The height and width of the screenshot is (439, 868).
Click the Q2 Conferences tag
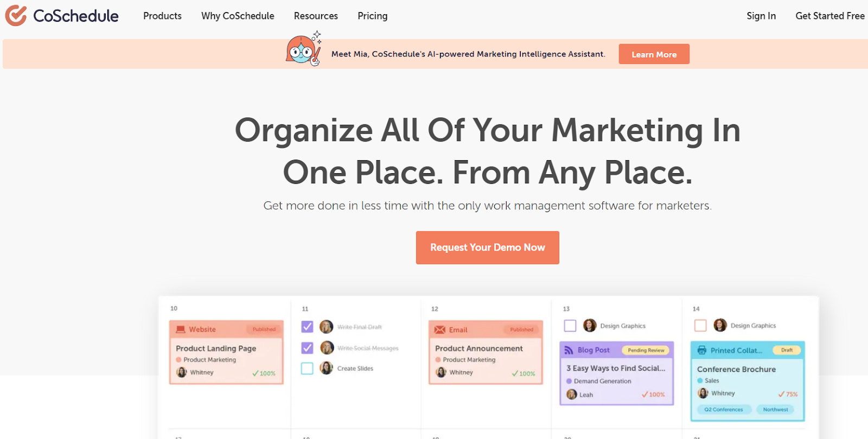pyautogui.click(x=724, y=410)
